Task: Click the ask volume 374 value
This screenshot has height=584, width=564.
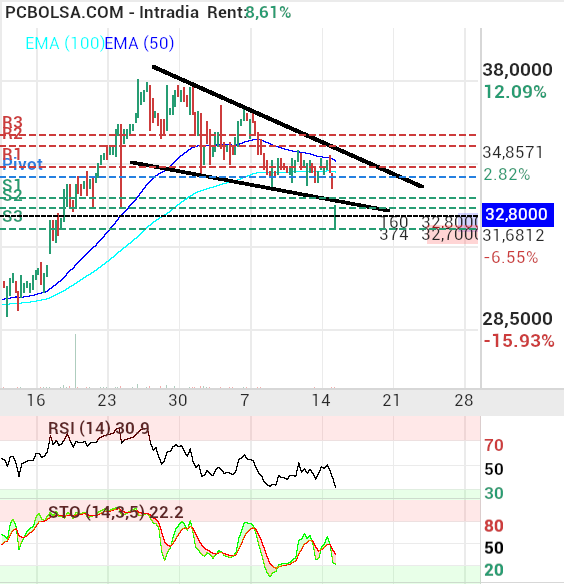Action: click(394, 235)
